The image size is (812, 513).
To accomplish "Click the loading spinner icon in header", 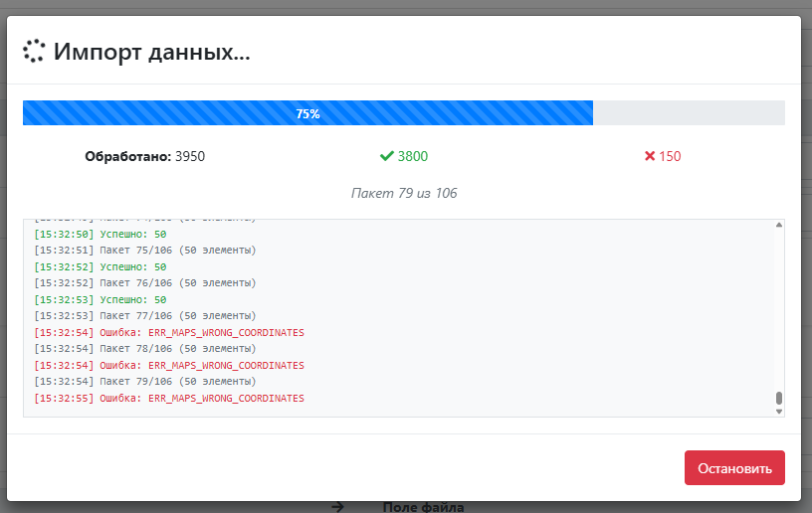I will pyautogui.click(x=34, y=52).
